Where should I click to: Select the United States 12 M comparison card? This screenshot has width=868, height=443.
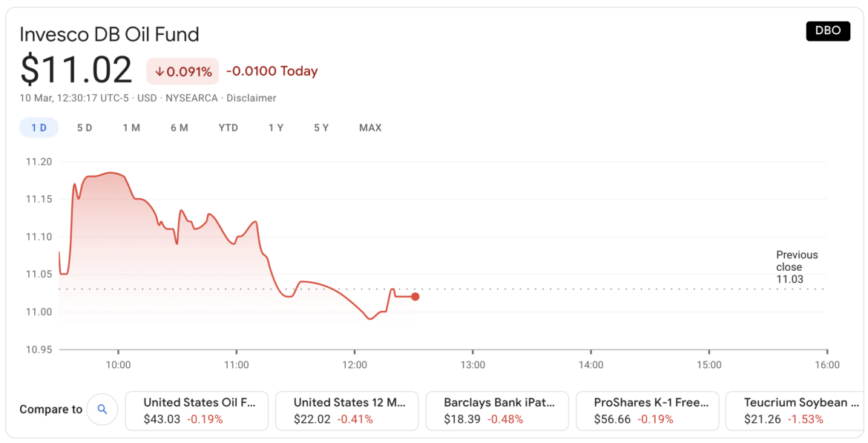pyautogui.click(x=346, y=410)
